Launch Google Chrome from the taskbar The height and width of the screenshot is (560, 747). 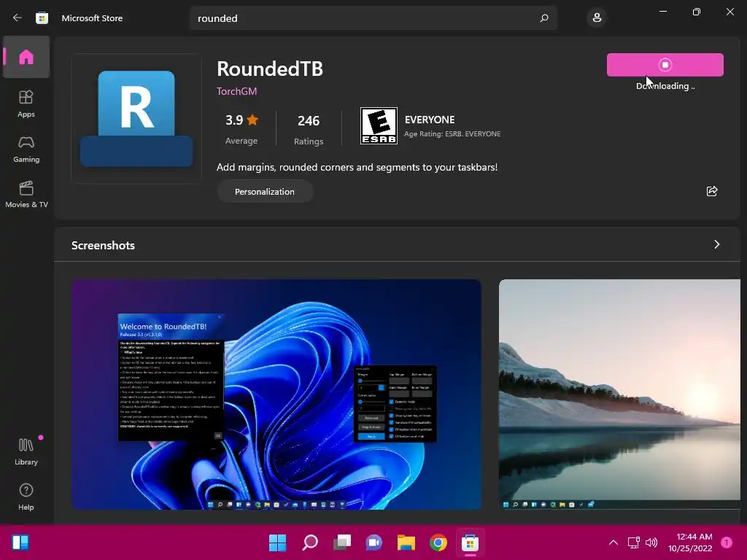pos(438,542)
